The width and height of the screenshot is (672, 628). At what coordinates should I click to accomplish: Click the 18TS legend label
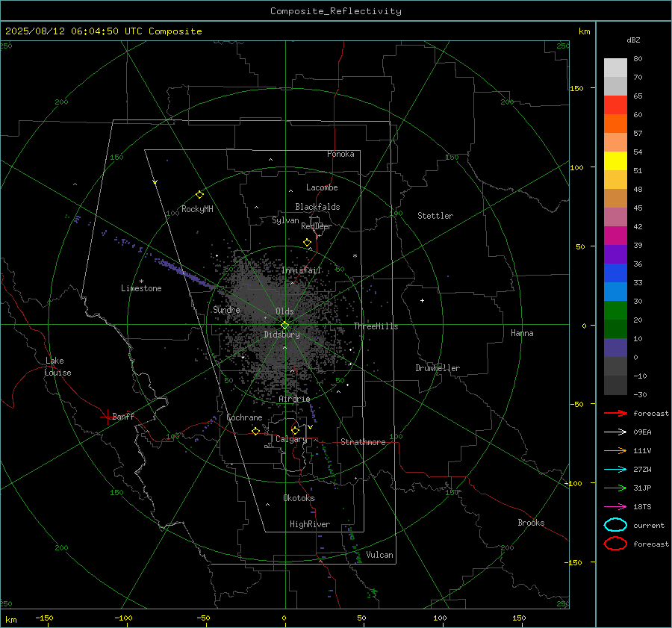(x=642, y=507)
